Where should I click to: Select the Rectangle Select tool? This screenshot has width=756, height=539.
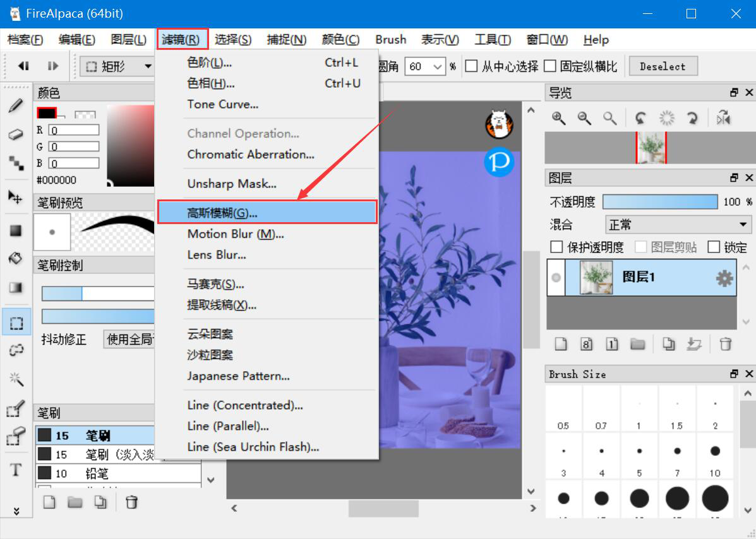pyautogui.click(x=16, y=323)
